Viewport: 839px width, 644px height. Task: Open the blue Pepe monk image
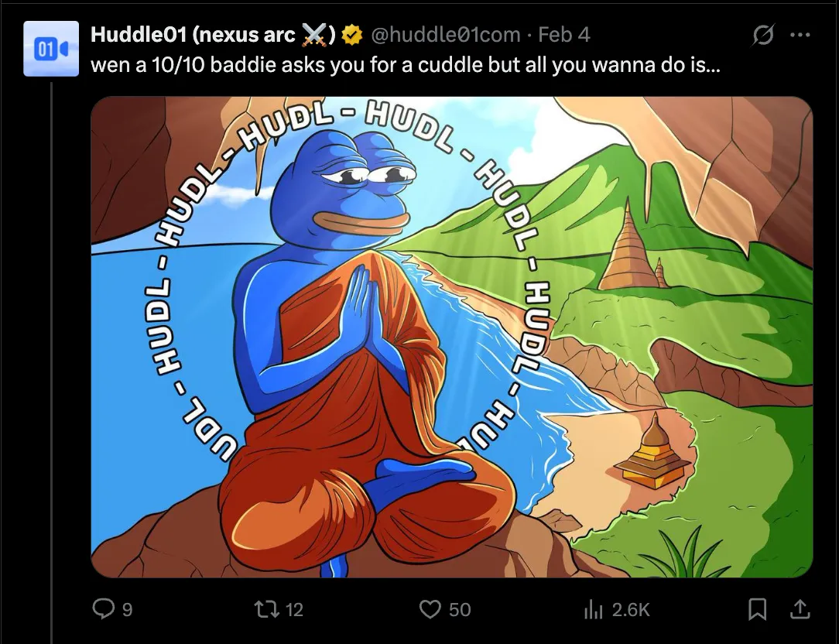(x=451, y=337)
